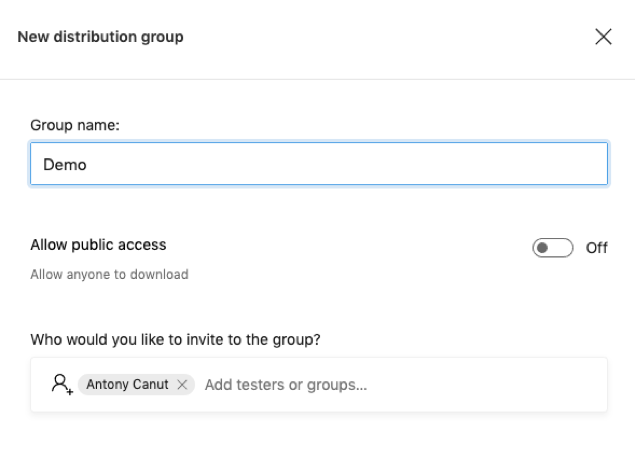Click the Allow public access label

click(x=98, y=245)
